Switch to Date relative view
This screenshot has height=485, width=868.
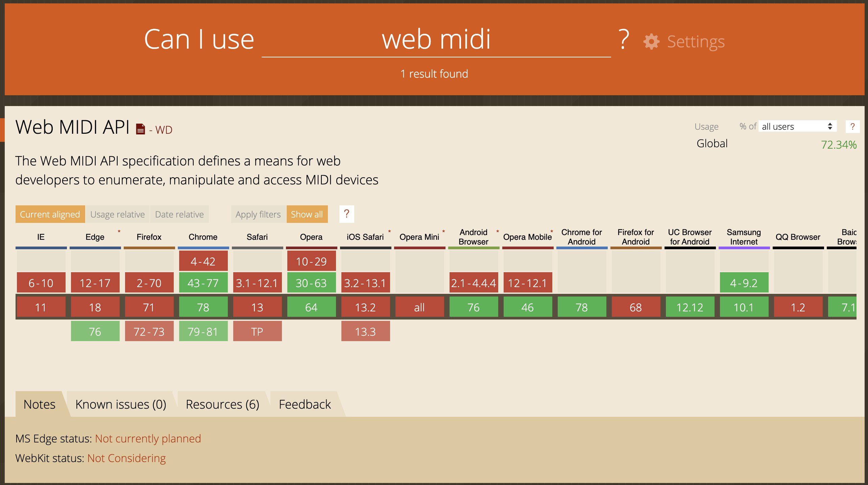179,214
